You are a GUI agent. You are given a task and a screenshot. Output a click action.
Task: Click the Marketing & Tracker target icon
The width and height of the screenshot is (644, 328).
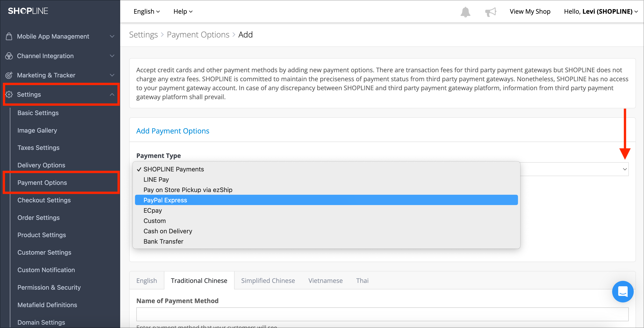9,75
